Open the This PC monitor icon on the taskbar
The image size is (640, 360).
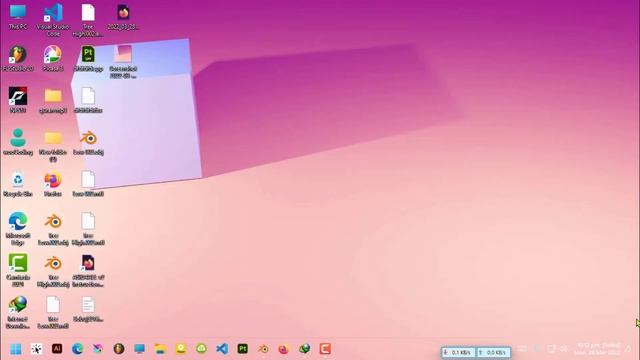click(x=139, y=349)
